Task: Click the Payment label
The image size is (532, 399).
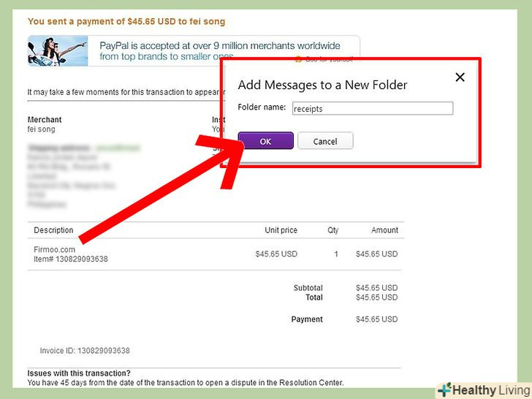Action: point(307,319)
